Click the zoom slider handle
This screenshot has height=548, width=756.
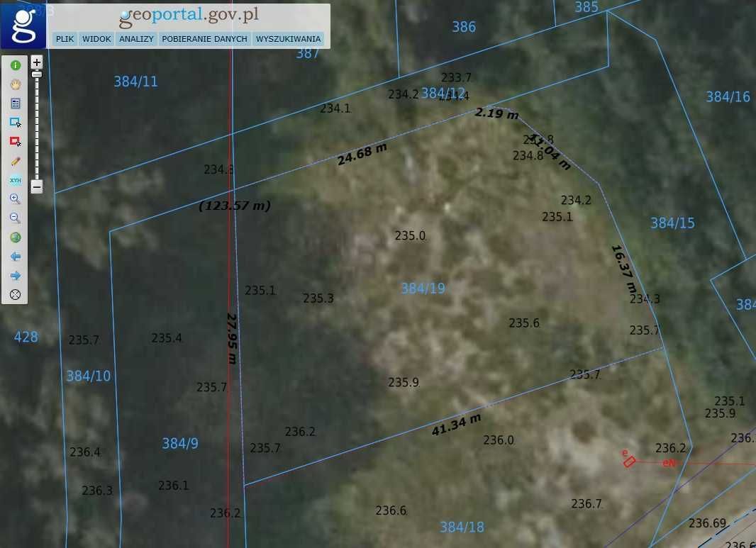[37, 74]
